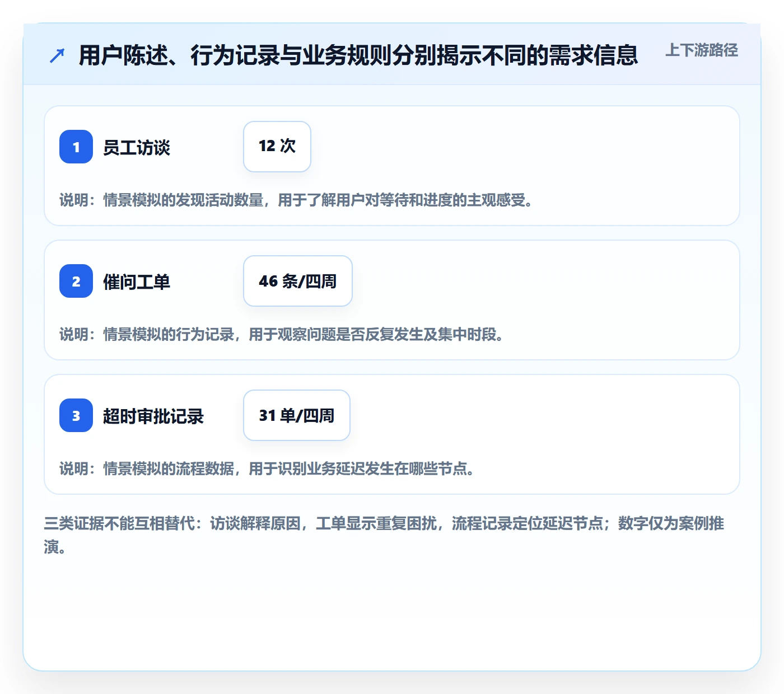Select the 超时审批记录 item title
The height and width of the screenshot is (694, 784).
[153, 416]
